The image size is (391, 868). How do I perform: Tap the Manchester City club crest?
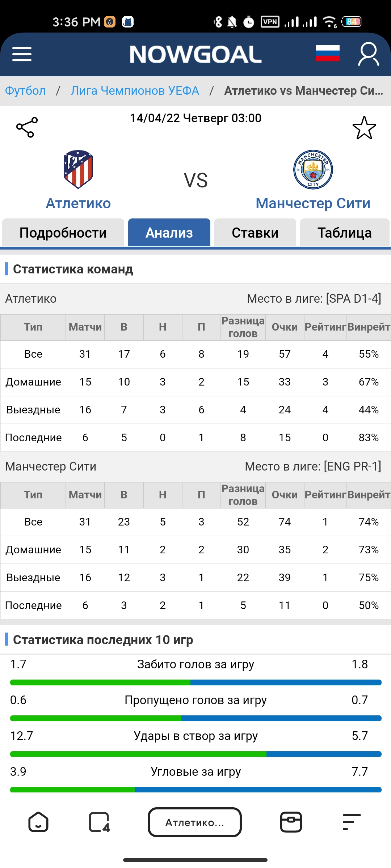313,169
